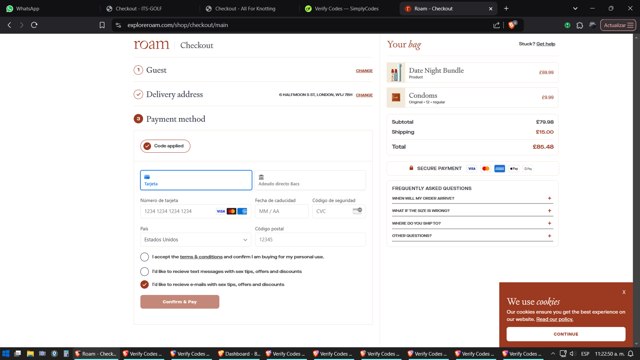640x360 pixels.
Task: Click the Mastercard logo in secure payment row
Action: [x=486, y=169]
